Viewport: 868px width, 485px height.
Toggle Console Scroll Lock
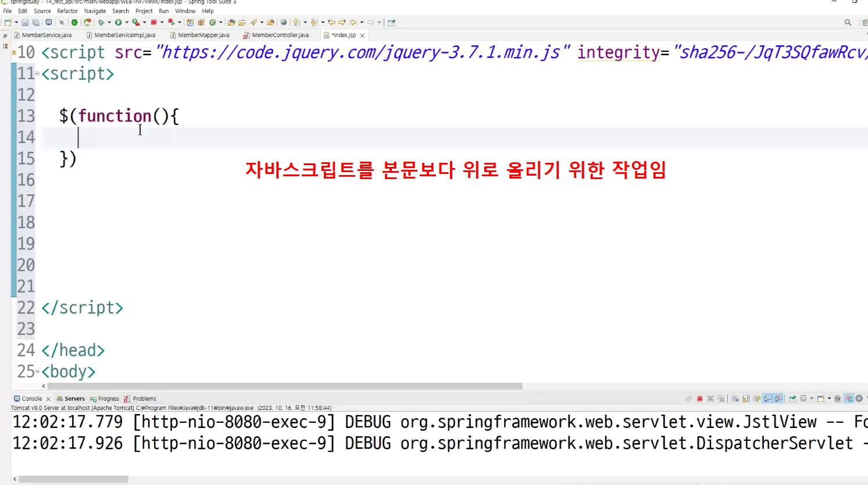pos(746,398)
